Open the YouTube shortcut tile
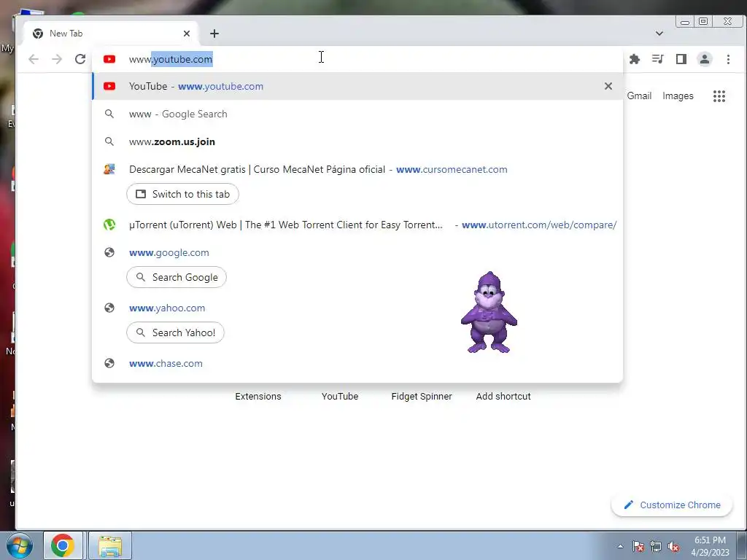Screen dimensions: 747x560 [340, 396]
